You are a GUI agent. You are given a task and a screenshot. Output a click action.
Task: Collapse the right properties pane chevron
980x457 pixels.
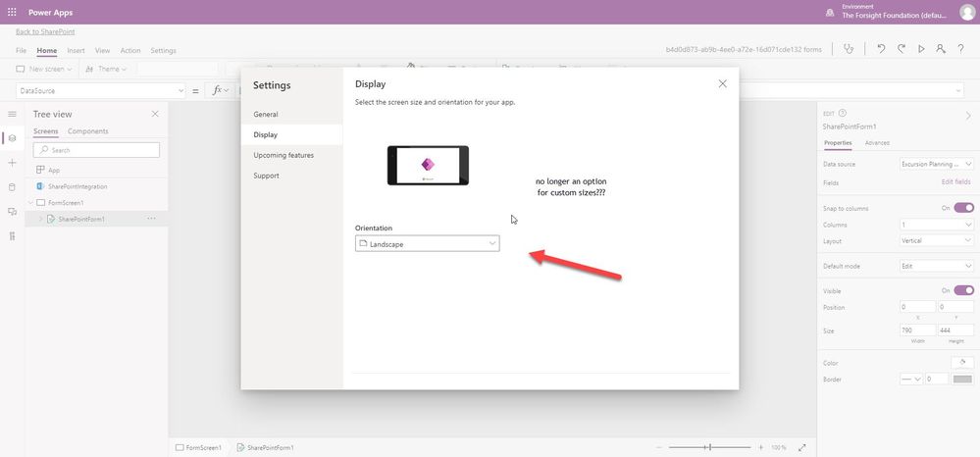coord(968,116)
